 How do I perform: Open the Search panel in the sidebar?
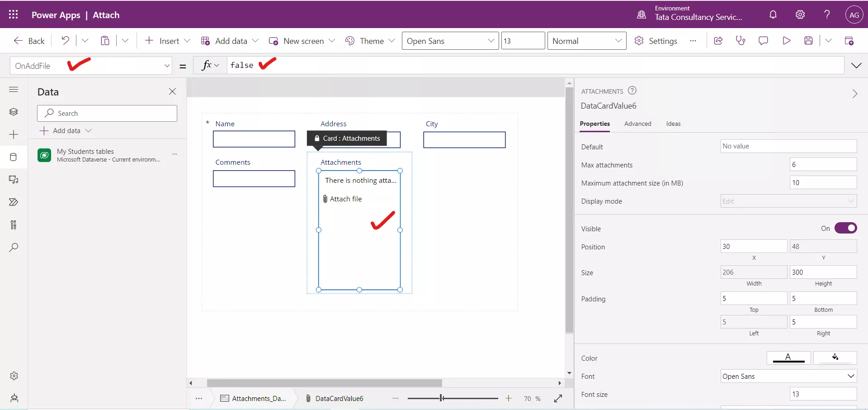coord(14,248)
